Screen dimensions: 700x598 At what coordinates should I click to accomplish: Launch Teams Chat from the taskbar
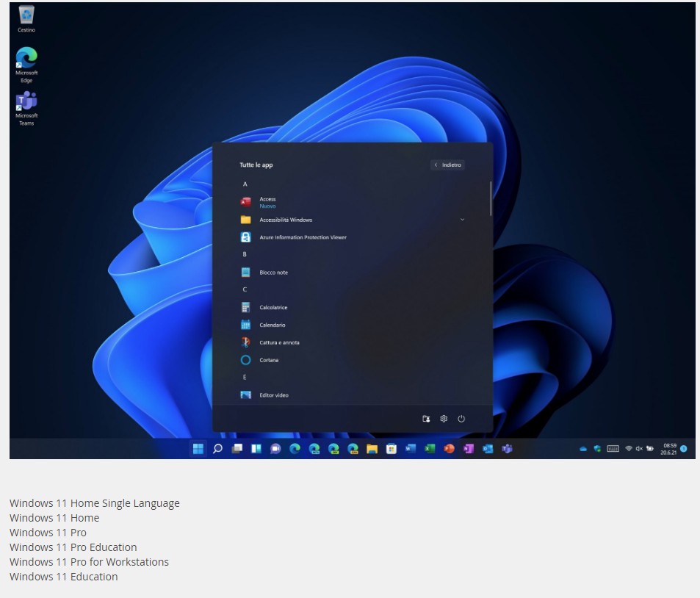tap(275, 448)
